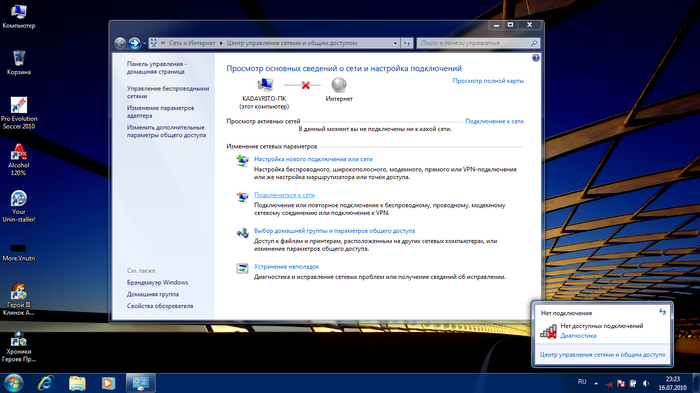The image size is (700, 393).
Task: Click Выбор домашней группы и параметров link
Action: pyautogui.click(x=334, y=231)
